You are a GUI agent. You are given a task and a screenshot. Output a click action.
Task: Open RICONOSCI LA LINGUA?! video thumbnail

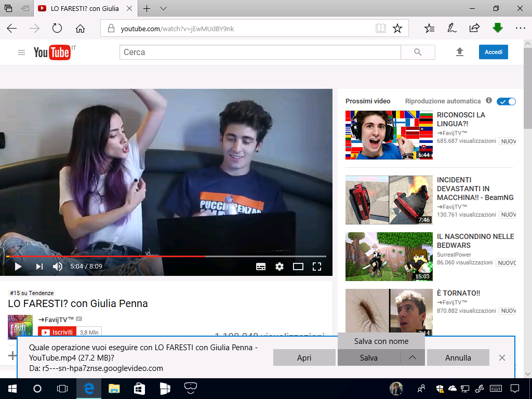click(x=389, y=135)
